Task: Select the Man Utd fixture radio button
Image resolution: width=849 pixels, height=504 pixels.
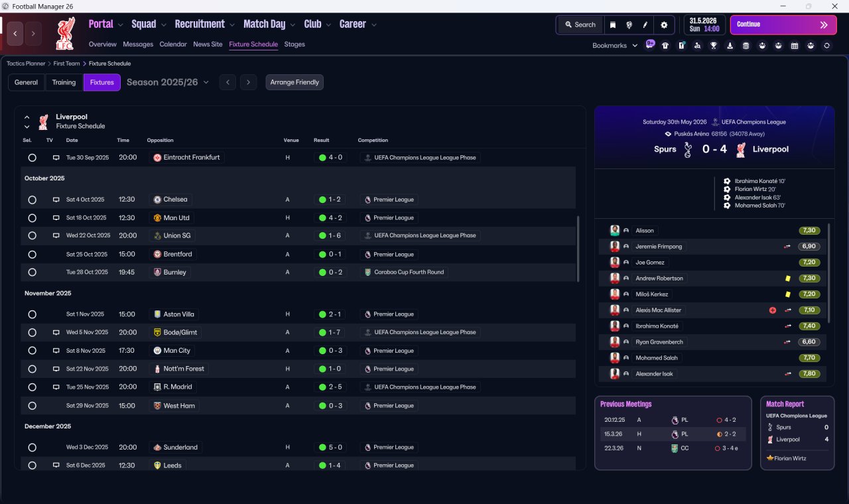Action: click(32, 218)
